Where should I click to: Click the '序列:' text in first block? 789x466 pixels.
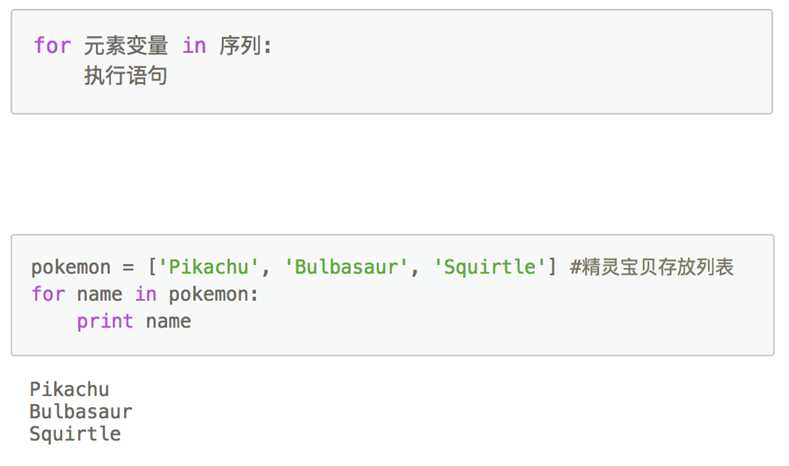click(246, 46)
